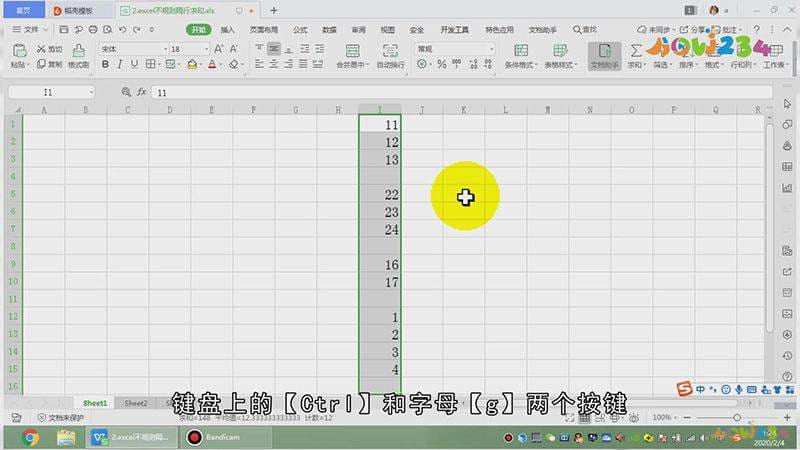Go to the 首页 home tab
Image resolution: width=800 pixels, height=450 pixels.
[x=23, y=10]
